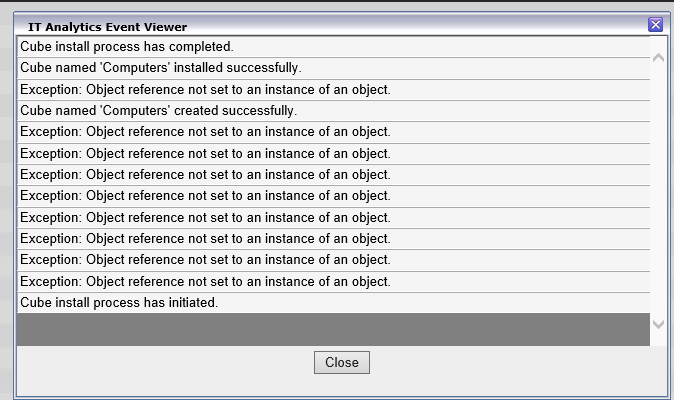The image size is (674, 400).
Task: Click the IT Analytics Event Viewer title bar
Action: point(300,26)
